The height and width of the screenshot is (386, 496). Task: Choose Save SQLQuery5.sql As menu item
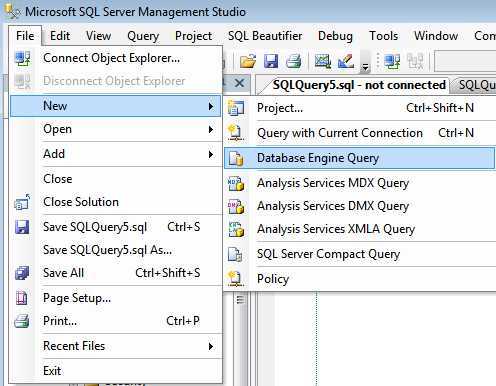[115, 250]
